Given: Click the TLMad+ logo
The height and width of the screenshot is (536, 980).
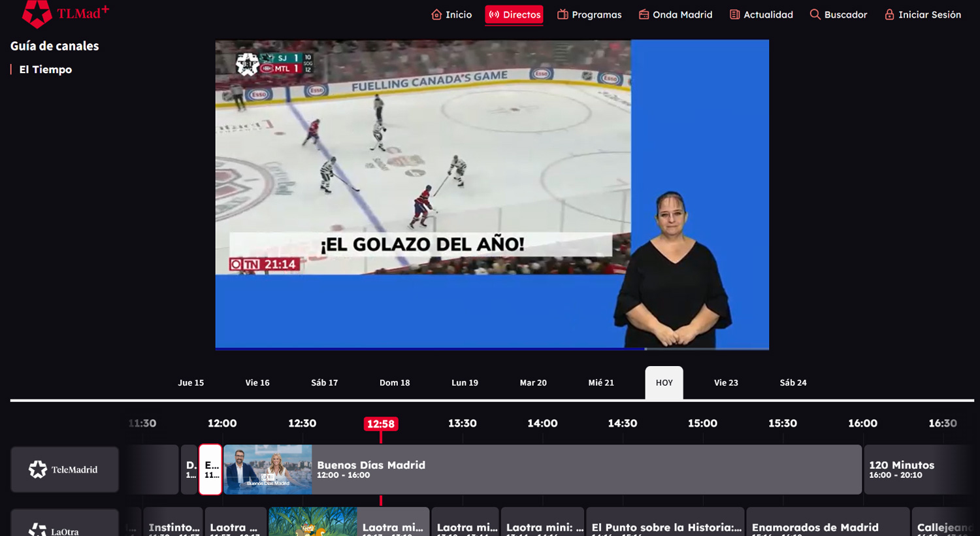Looking at the screenshot, I should coord(65,14).
